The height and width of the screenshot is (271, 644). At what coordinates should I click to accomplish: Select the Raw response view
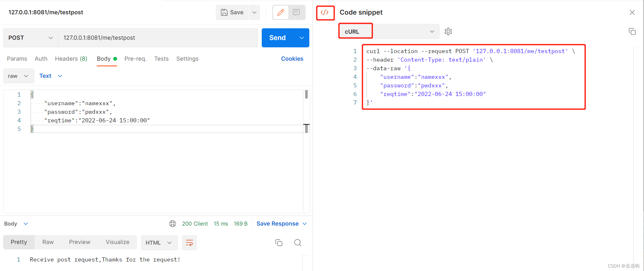click(48, 242)
